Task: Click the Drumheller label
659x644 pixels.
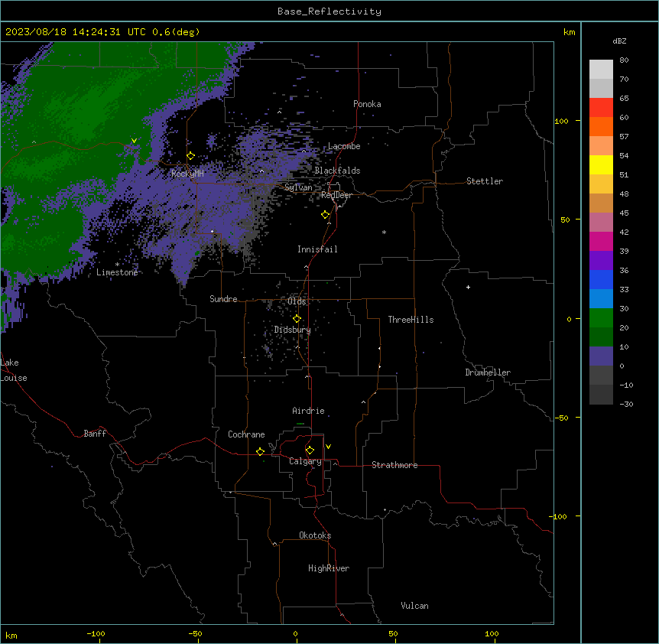Action: [x=488, y=372]
